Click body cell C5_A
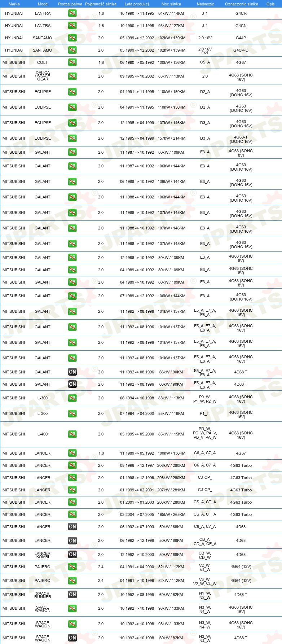This screenshot has width=282, height=644. click(205, 62)
